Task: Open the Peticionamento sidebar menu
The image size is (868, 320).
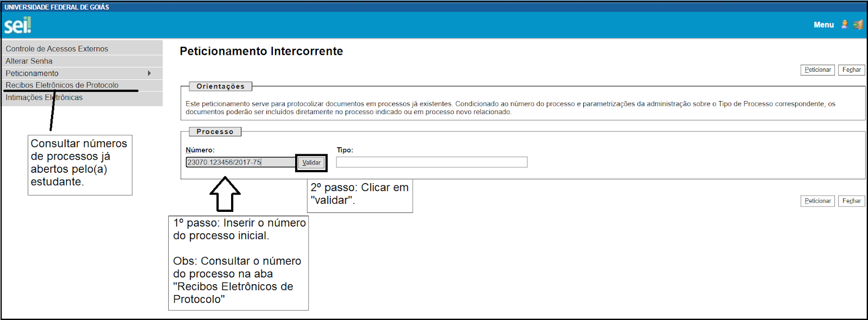Action: pos(82,73)
